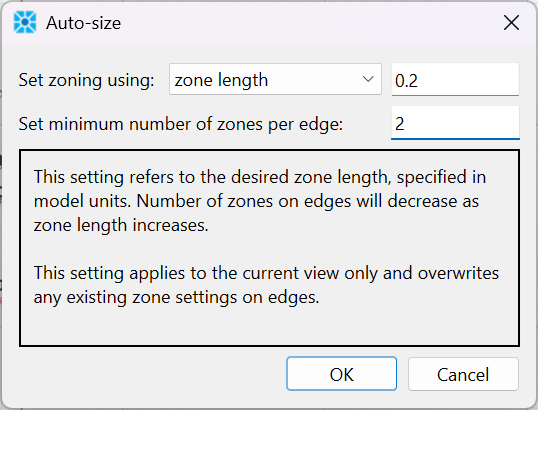The image size is (538, 475).
Task: Confirm settings with the OK button
Action: tap(342, 374)
